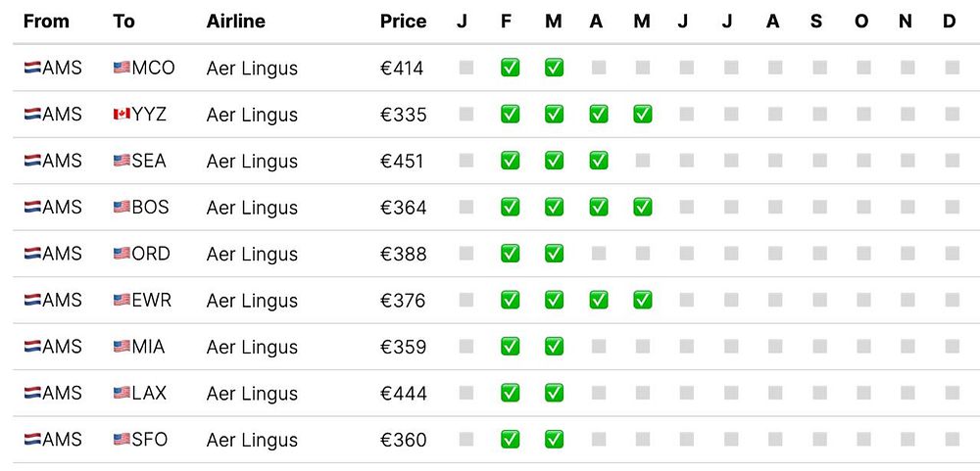Click the US flag beside SEA
Viewport: 980px width, 471px height.
click(122, 161)
